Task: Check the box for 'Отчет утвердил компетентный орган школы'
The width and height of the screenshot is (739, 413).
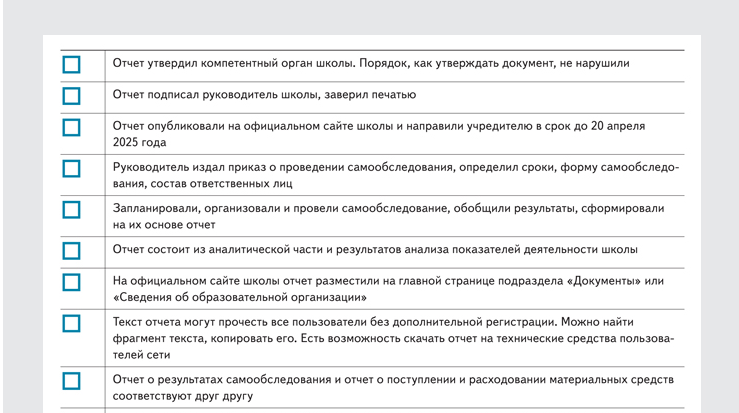Action: click(71, 65)
